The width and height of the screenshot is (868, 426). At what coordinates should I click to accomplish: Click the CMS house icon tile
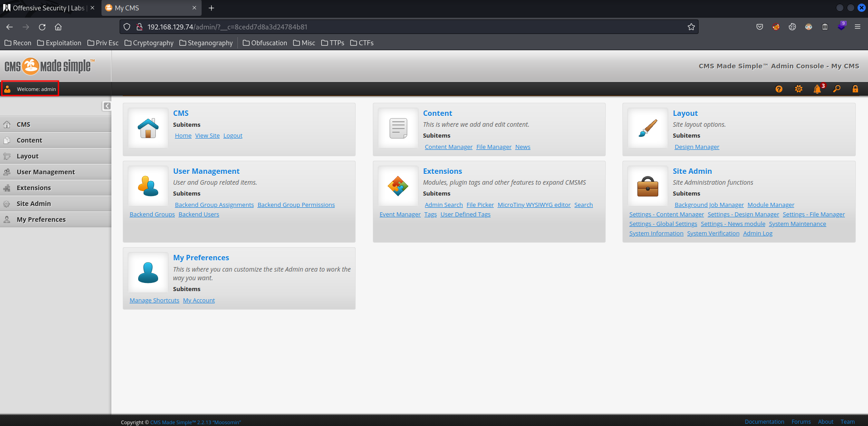click(x=148, y=128)
